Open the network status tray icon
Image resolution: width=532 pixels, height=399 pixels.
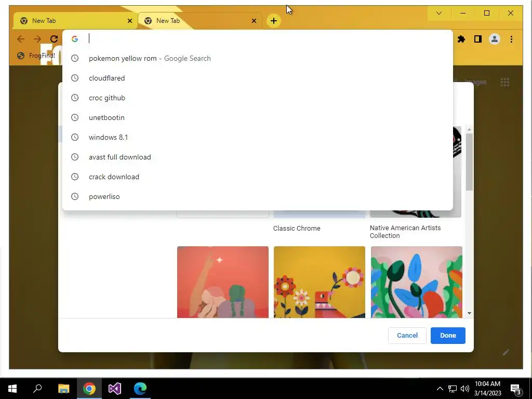pyautogui.click(x=453, y=389)
